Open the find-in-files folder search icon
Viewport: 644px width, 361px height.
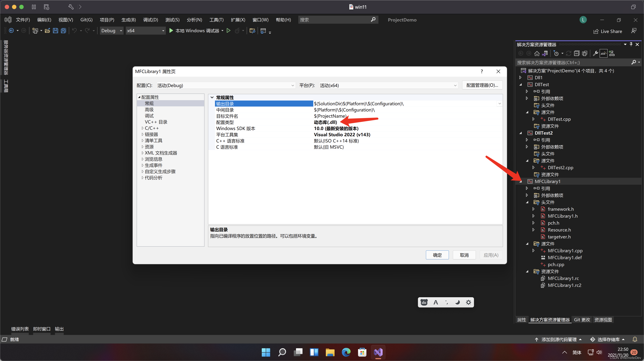(x=252, y=31)
